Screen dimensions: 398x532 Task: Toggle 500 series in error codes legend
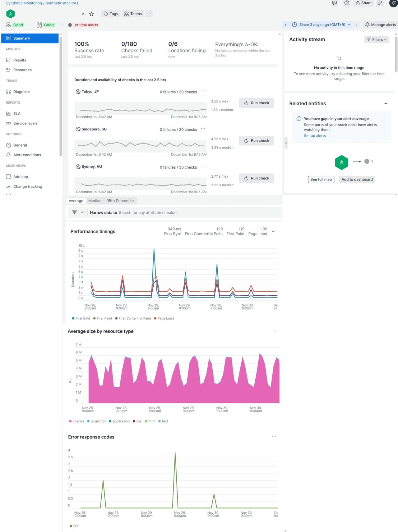[x=76, y=526]
